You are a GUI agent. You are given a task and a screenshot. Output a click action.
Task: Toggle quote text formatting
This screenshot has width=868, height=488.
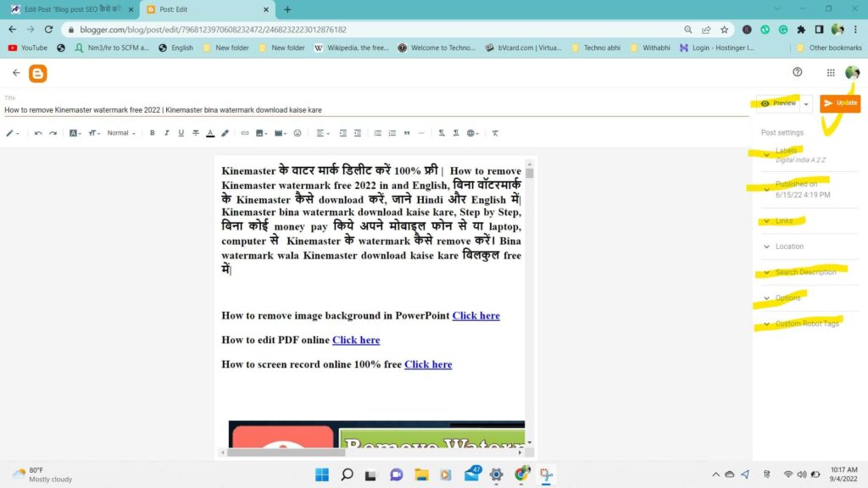pos(407,133)
